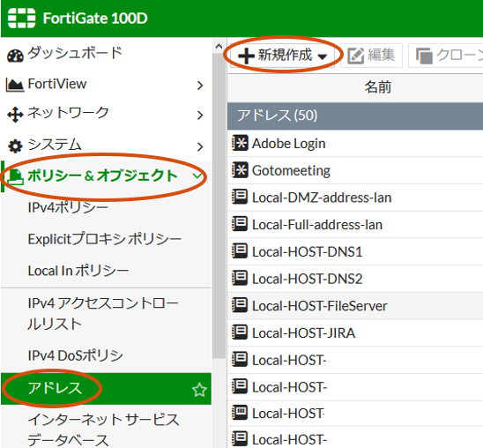Image resolution: width=483 pixels, height=448 pixels.
Task: Click the Local-HOST-JIRA address icon
Action: [x=240, y=332]
